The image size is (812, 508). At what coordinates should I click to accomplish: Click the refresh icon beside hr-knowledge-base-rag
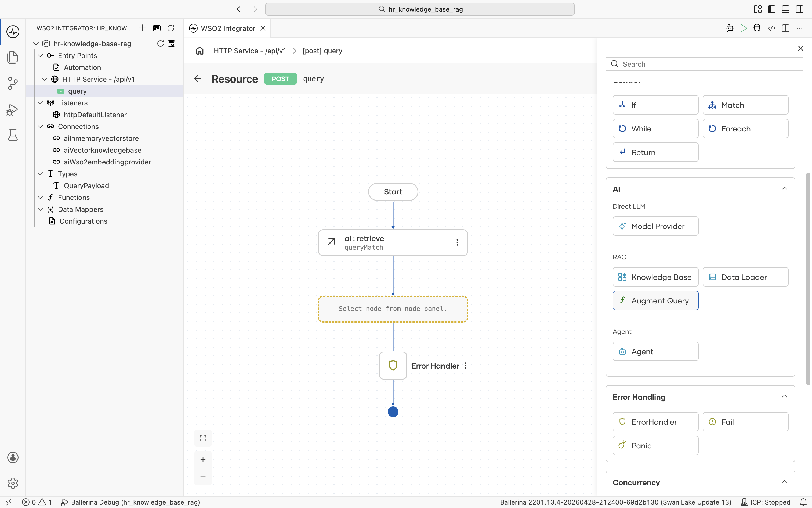tap(160, 43)
